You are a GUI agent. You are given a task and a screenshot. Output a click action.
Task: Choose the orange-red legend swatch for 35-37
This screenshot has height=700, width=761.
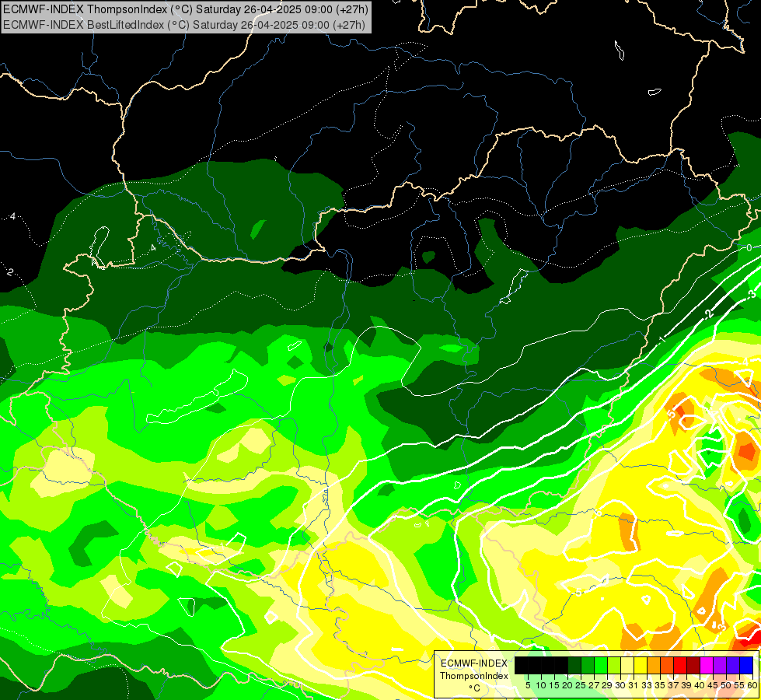pos(667,665)
